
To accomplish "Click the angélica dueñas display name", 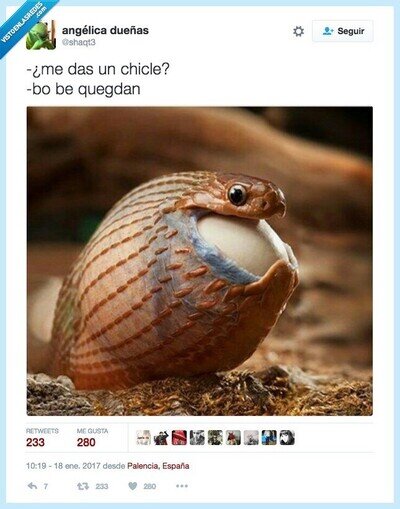I will point(105,30).
